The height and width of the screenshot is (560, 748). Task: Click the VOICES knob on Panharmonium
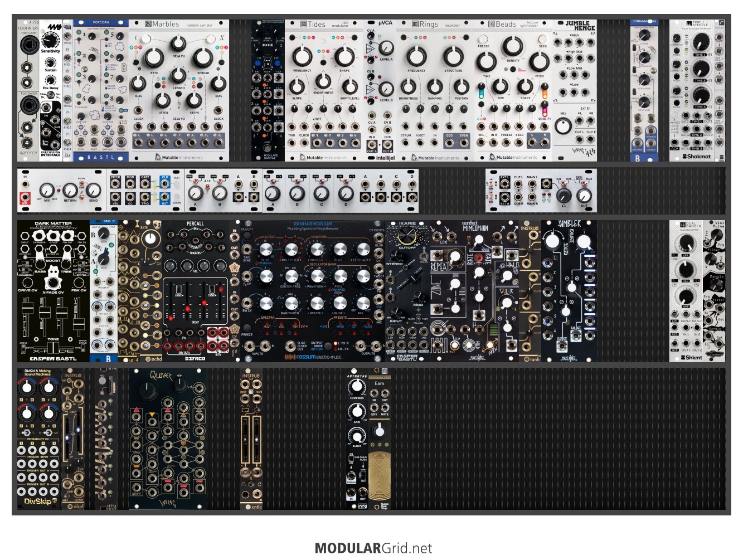click(316, 249)
